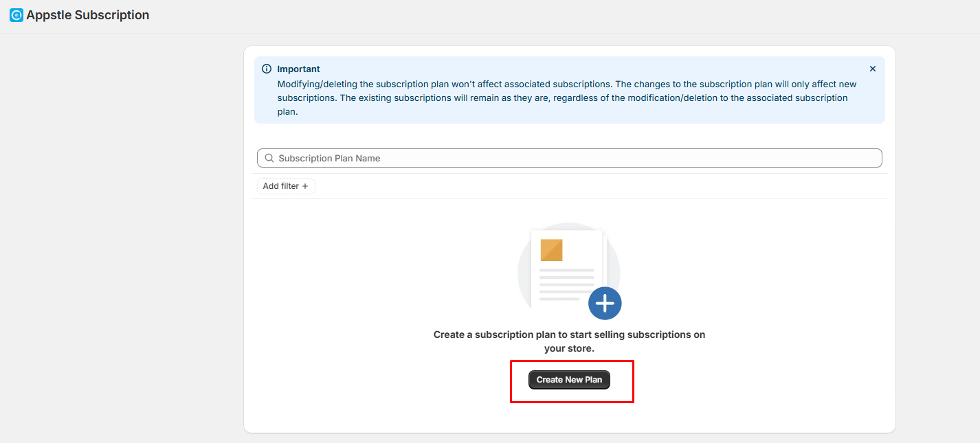This screenshot has width=980, height=443.
Task: Click the magnifying glass search icon
Action: 269,159
